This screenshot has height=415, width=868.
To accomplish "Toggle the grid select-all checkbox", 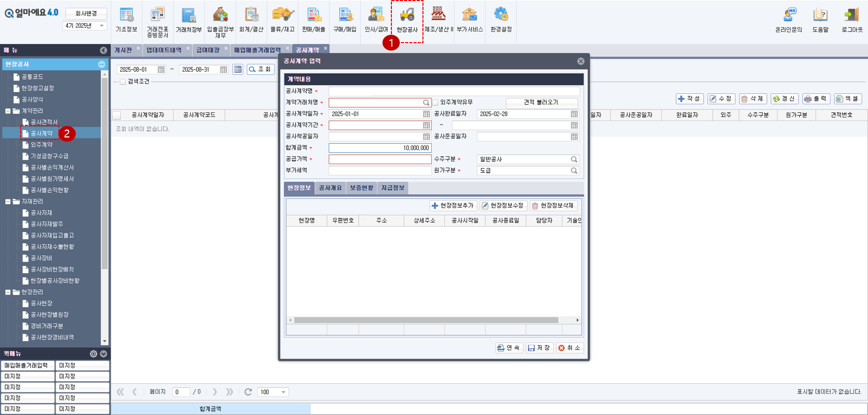I will coord(117,115).
